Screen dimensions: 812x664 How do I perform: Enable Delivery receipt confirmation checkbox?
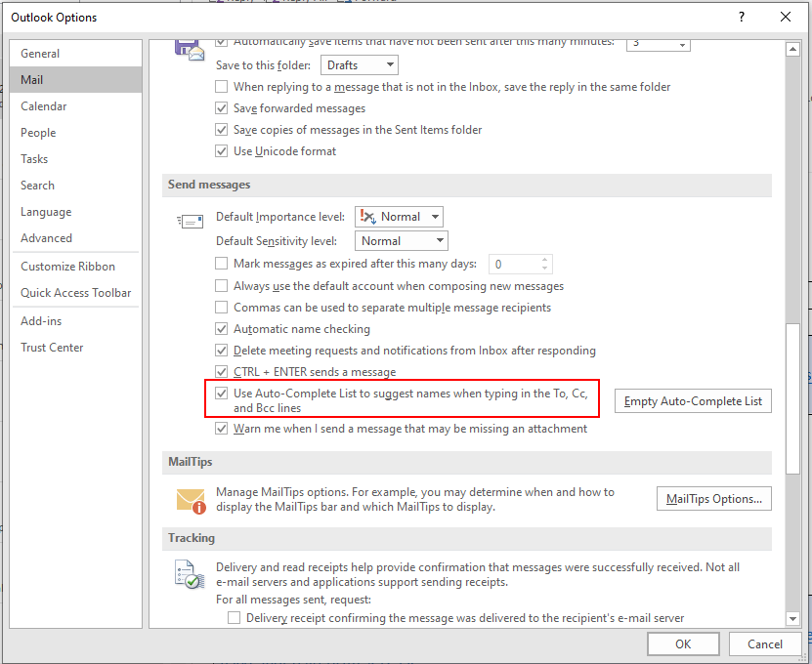235,618
